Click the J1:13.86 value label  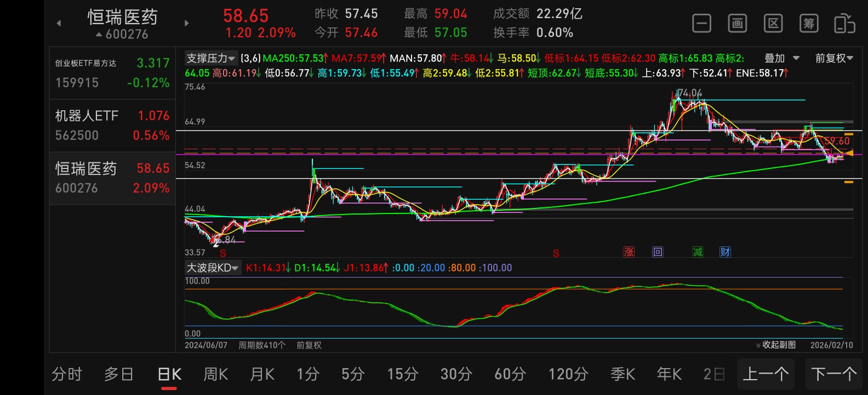point(367,268)
